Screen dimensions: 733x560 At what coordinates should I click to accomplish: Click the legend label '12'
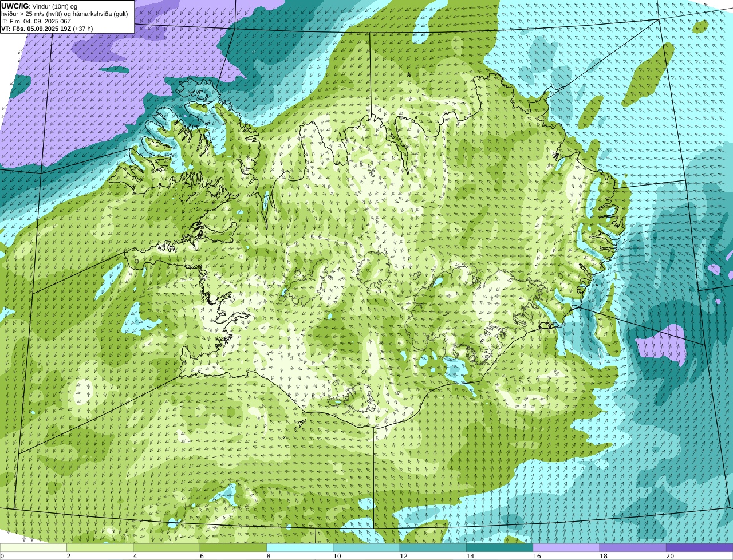point(404,556)
